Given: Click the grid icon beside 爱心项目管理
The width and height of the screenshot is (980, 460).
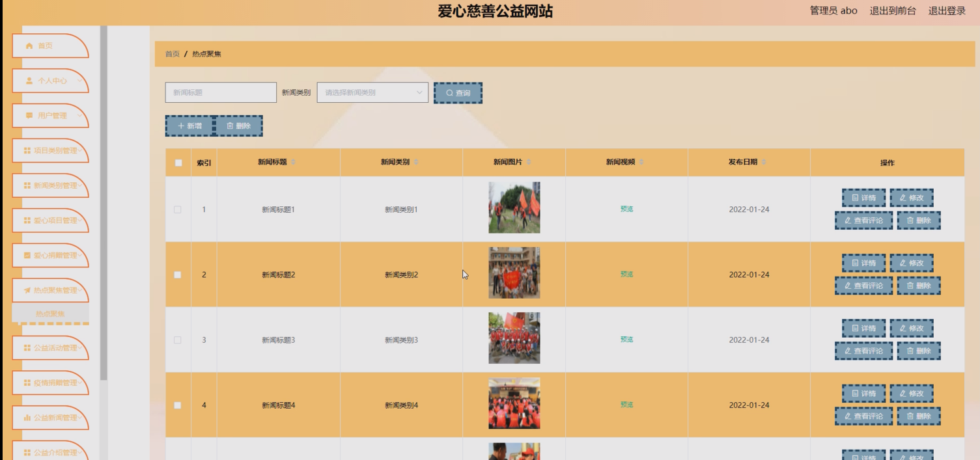Looking at the screenshot, I should point(27,221).
